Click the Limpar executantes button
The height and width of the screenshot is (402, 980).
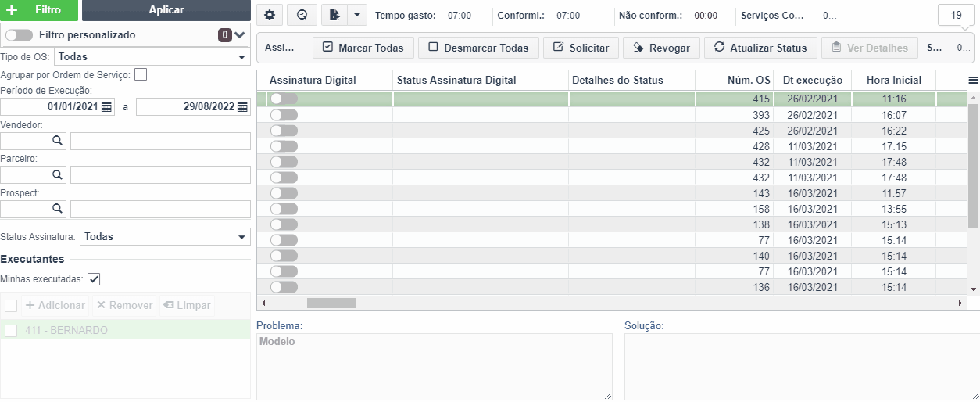(x=186, y=305)
